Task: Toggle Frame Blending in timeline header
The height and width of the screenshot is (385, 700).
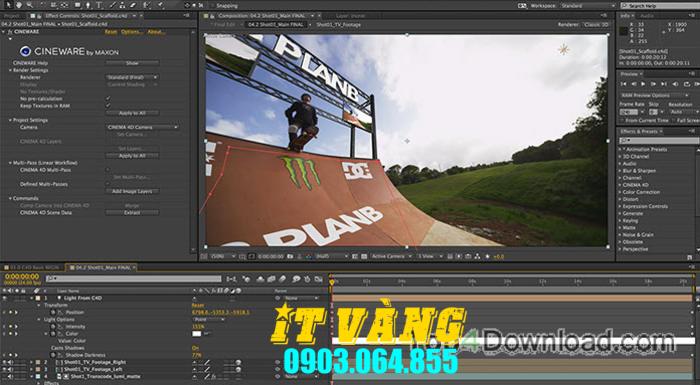Action: pos(271,279)
